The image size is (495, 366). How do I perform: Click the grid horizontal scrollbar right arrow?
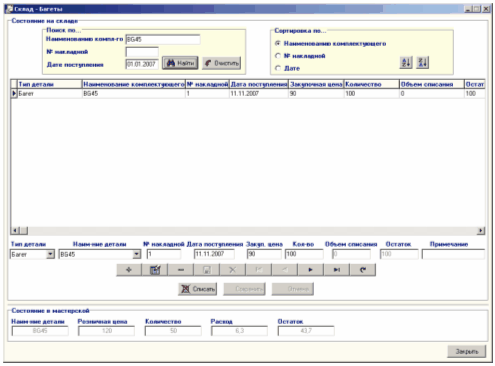tap(481, 230)
